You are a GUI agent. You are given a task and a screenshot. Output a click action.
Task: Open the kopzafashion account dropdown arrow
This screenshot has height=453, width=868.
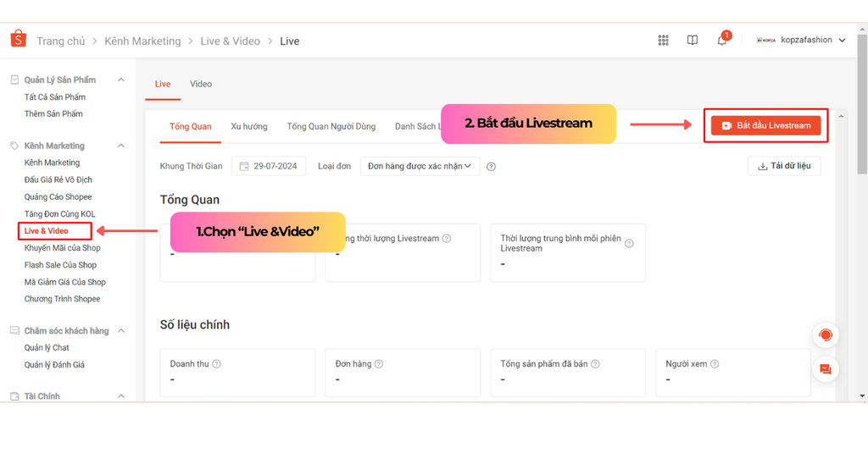pos(842,41)
